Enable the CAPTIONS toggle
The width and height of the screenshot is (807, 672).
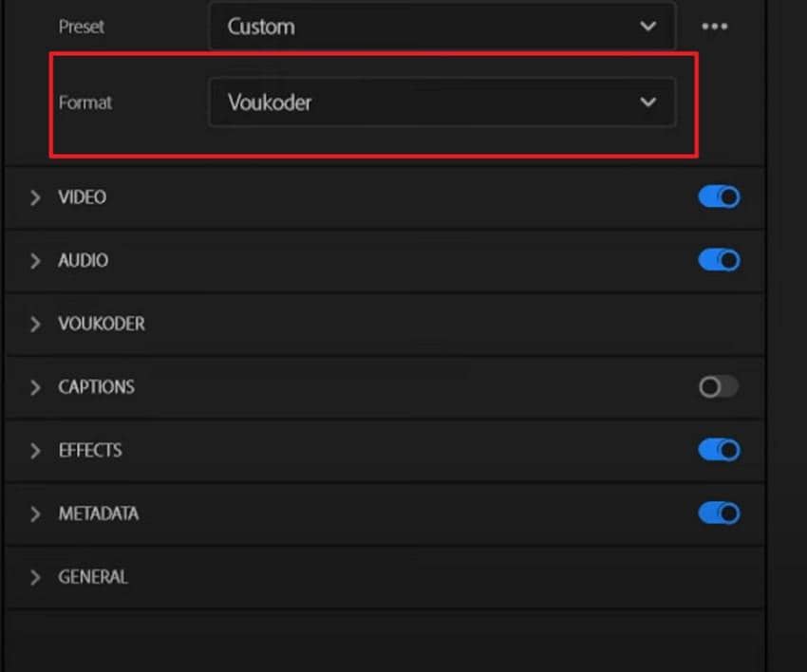click(x=719, y=387)
